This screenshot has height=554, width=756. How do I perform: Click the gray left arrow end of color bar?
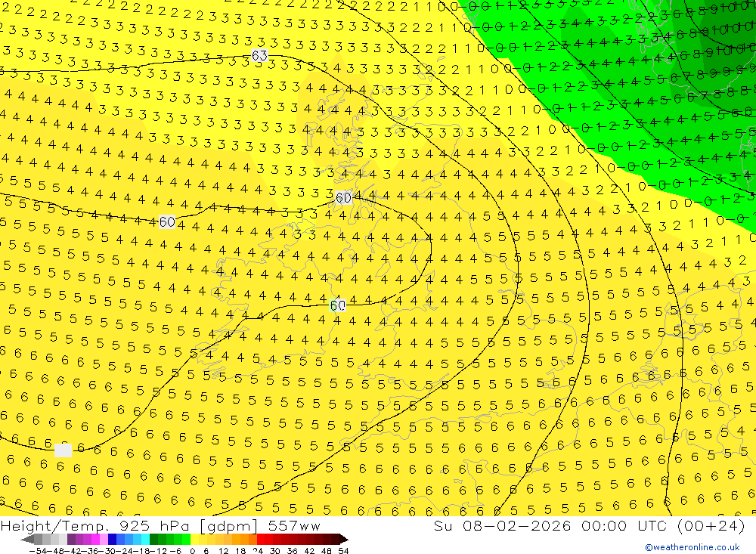click(27, 539)
